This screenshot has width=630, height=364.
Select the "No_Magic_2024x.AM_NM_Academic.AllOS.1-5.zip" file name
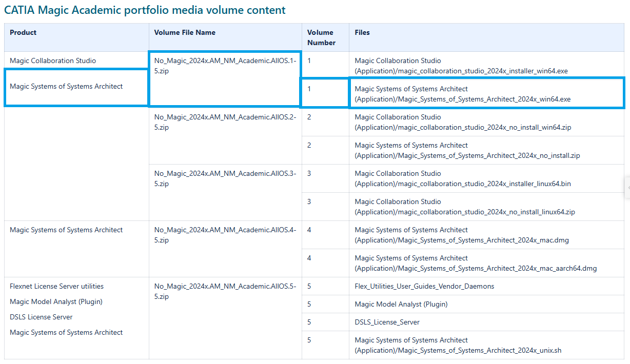coord(225,66)
